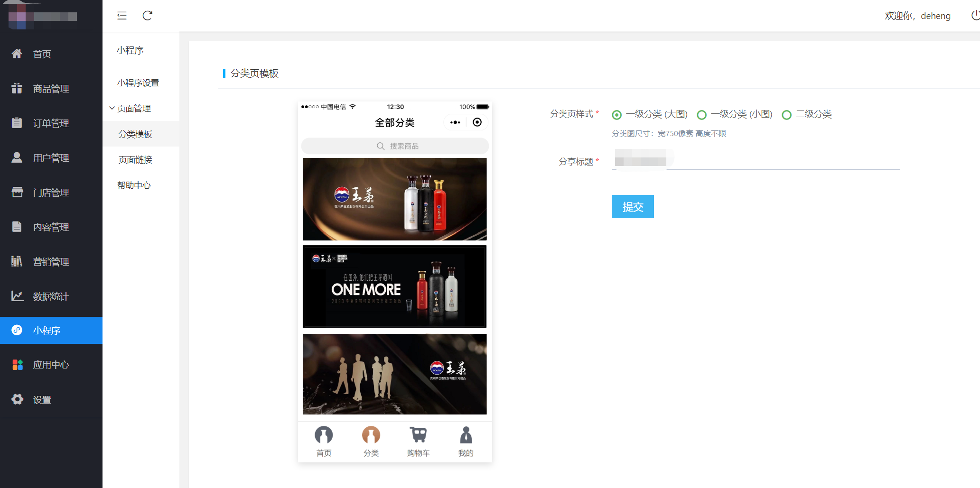Go to 应用中心 section
The image size is (980, 488).
[x=51, y=365]
